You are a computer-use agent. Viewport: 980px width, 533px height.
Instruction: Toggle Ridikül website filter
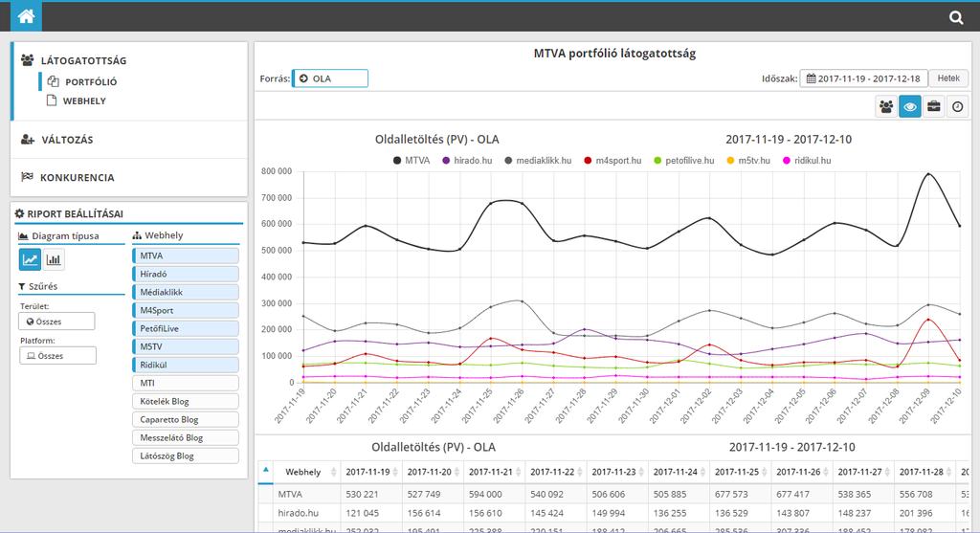pos(186,365)
